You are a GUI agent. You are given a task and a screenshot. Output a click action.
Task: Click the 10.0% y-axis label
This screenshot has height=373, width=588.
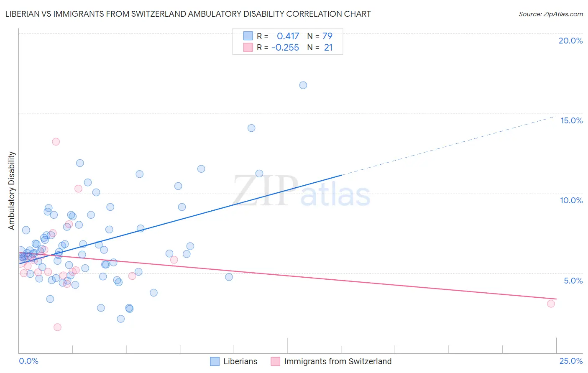571,200
